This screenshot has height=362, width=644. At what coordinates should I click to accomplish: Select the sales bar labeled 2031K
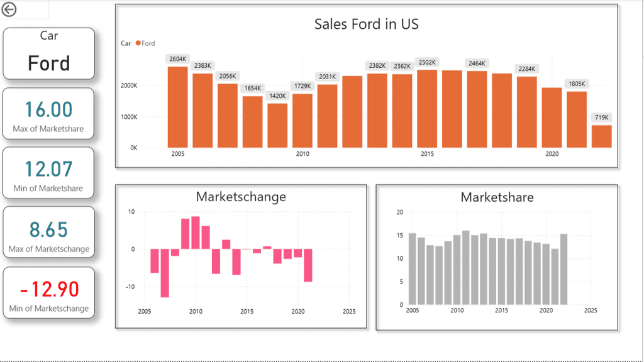click(x=327, y=116)
